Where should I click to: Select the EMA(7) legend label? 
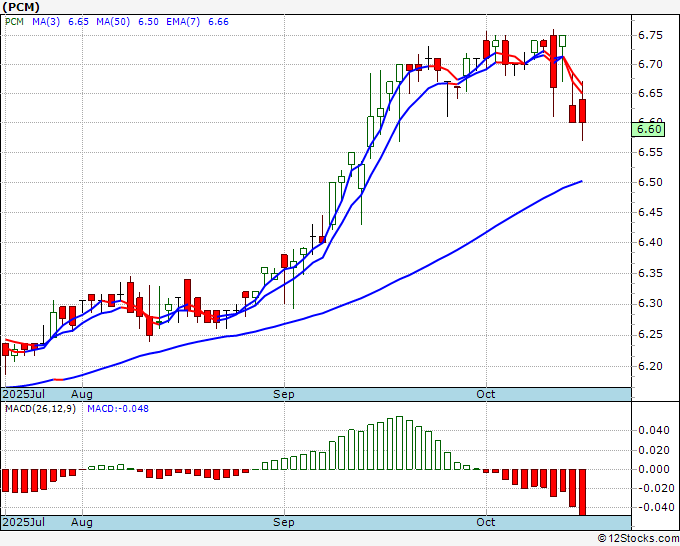(x=183, y=22)
